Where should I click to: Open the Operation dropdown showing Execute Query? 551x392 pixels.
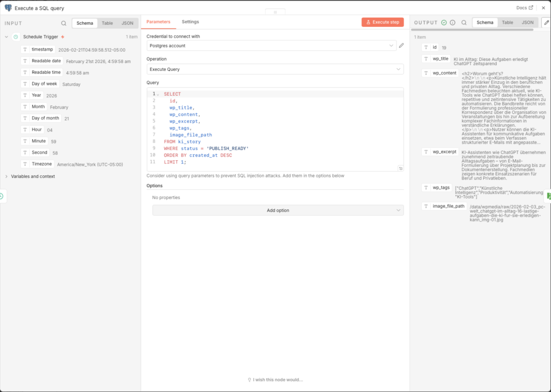click(x=275, y=69)
